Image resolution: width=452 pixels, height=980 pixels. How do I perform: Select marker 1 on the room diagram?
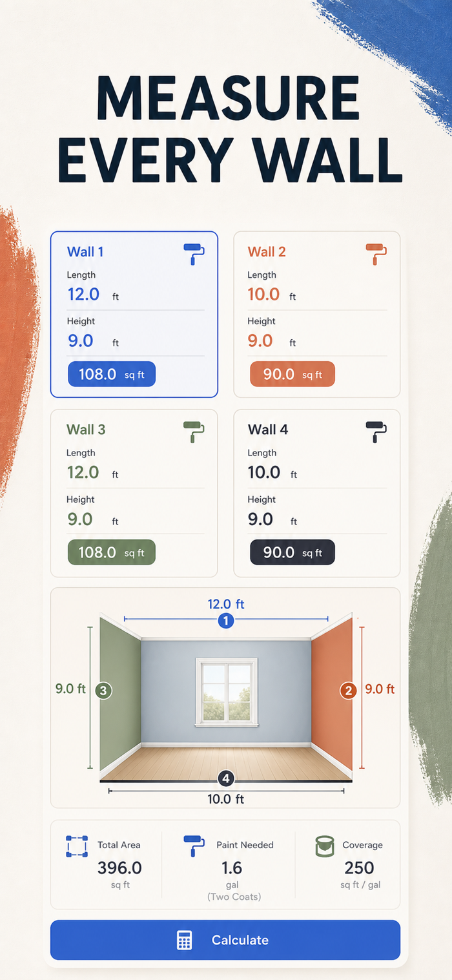tap(226, 621)
